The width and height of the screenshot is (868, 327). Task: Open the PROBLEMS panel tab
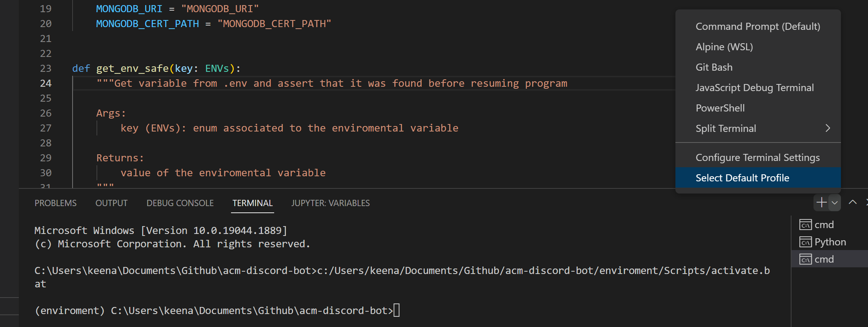56,203
